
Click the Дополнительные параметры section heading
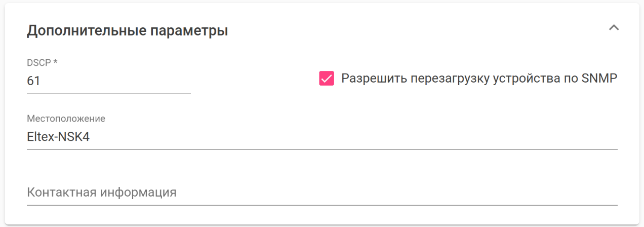(x=127, y=30)
